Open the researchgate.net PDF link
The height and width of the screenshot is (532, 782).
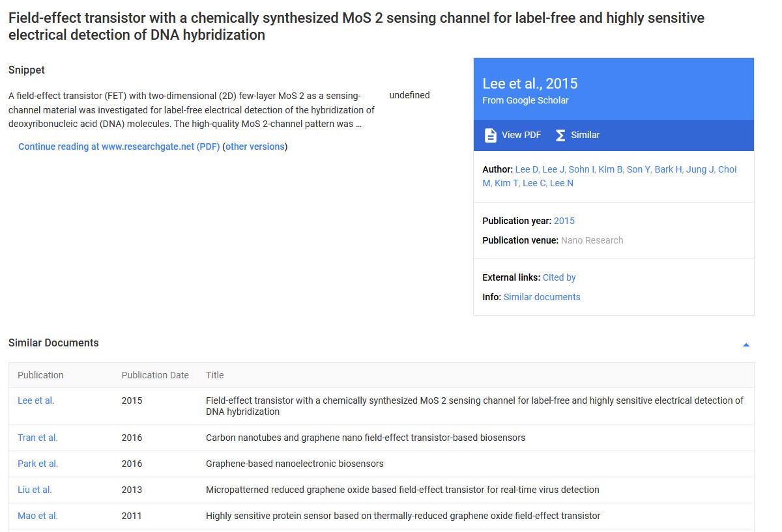click(x=119, y=147)
